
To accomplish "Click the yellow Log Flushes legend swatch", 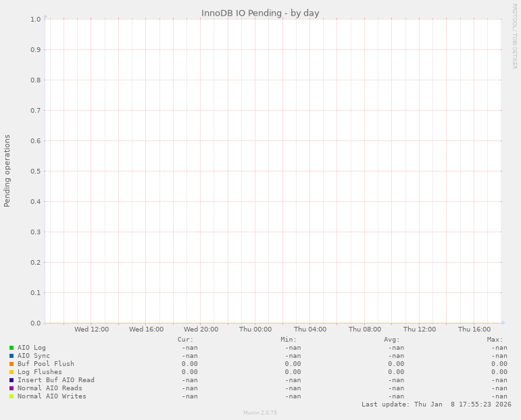I will [11, 372].
